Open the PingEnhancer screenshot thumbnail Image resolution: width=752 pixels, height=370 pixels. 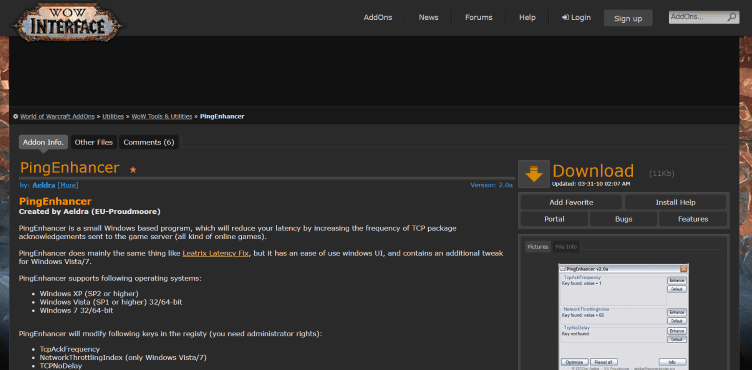623,316
